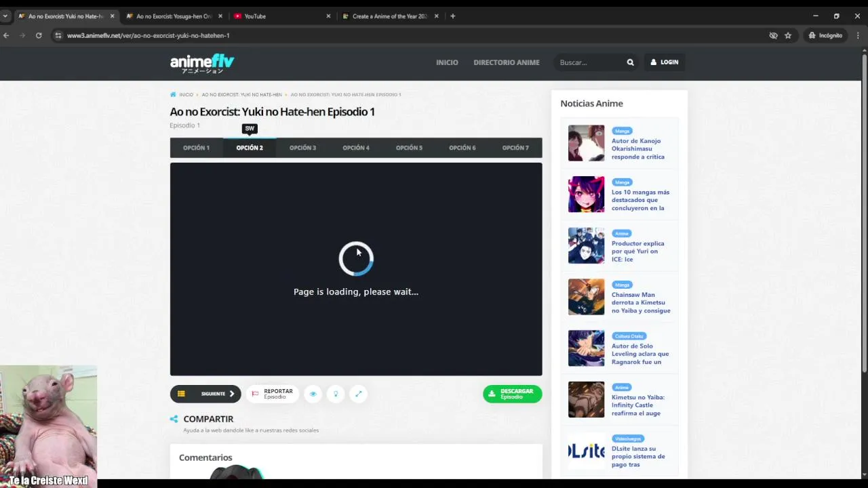This screenshot has height=488, width=868.
Task: Click the hairless rat overlay image
Action: pos(48,426)
